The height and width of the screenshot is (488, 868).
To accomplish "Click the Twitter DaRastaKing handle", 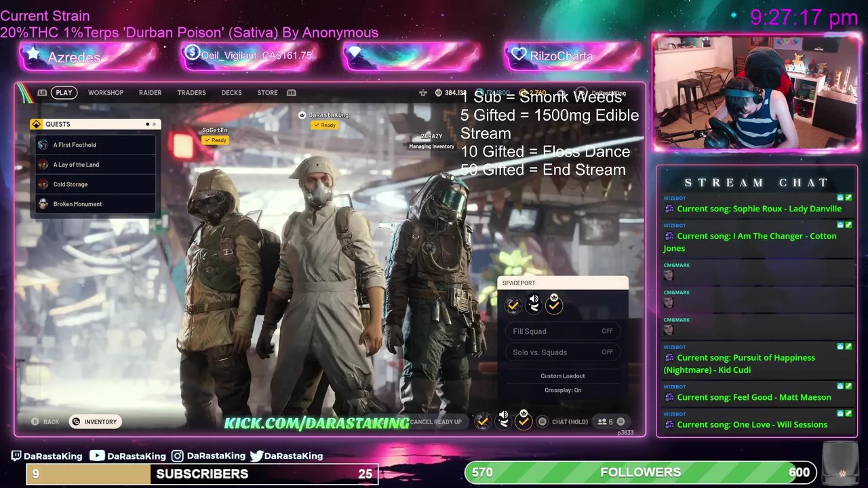I will [x=286, y=456].
